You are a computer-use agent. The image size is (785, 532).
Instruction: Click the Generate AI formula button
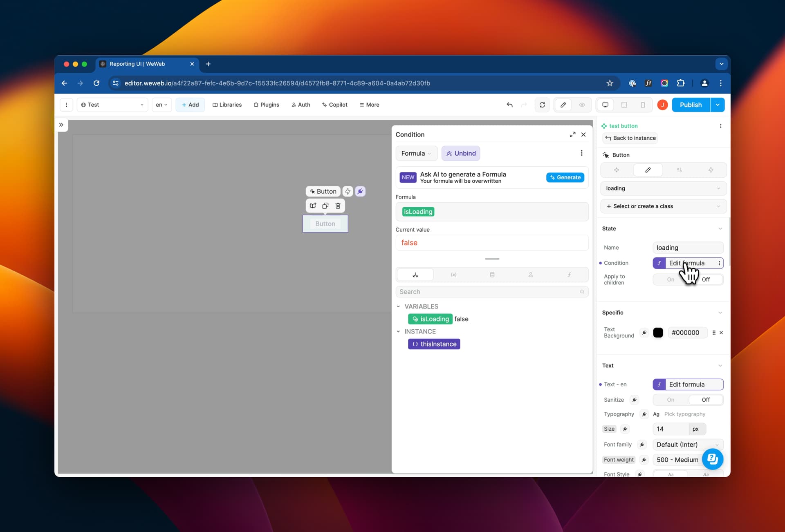[565, 177]
